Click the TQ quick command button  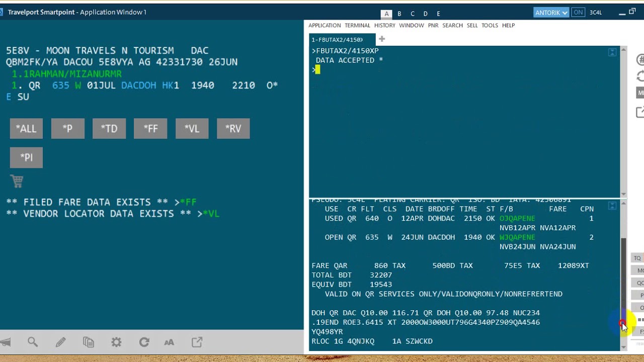[637, 258]
